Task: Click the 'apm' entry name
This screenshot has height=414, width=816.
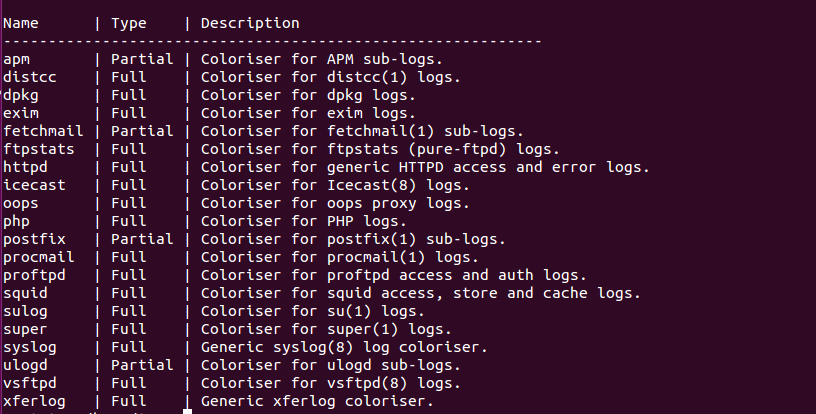Action: click(x=17, y=59)
